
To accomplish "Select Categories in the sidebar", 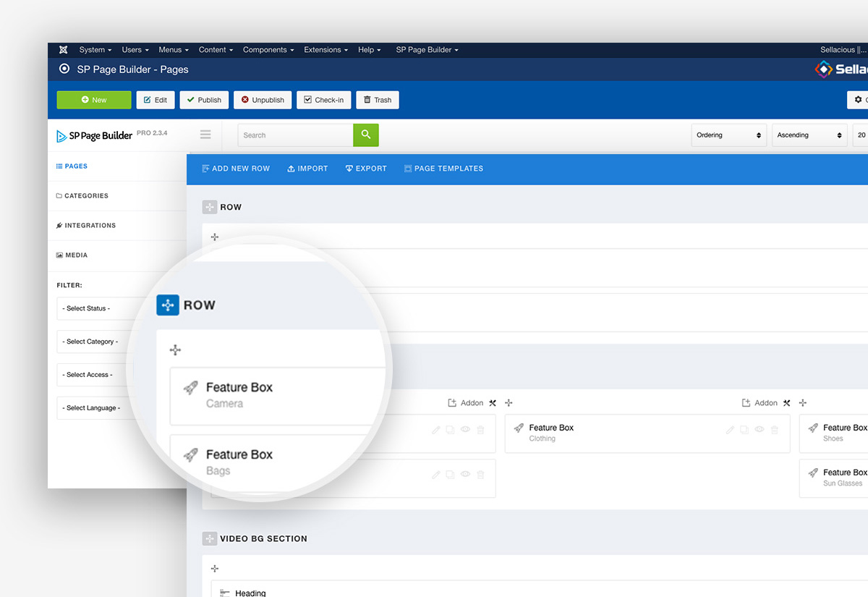I will tap(82, 196).
